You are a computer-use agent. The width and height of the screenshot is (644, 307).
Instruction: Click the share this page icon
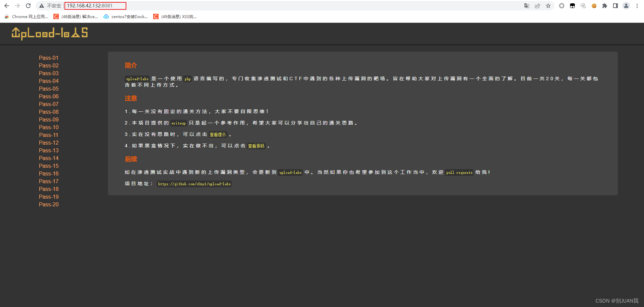click(x=538, y=6)
